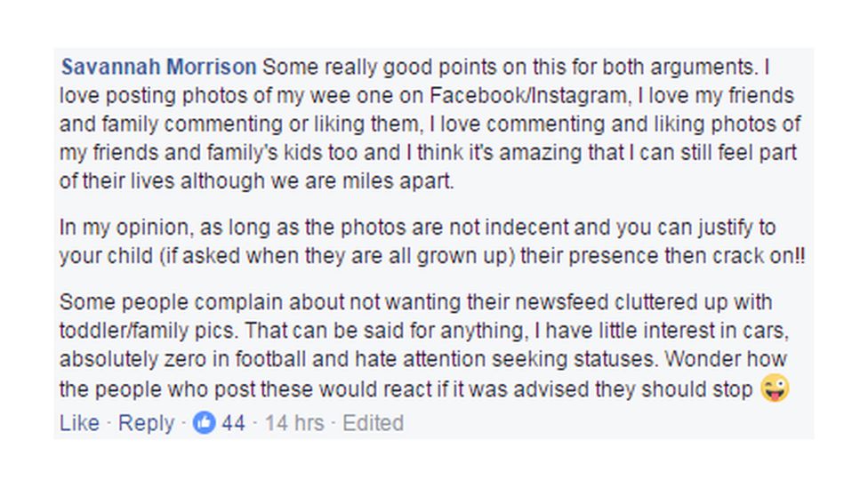Open the list of 44 reactions
This screenshot has width=868, height=488.
pos(233,423)
